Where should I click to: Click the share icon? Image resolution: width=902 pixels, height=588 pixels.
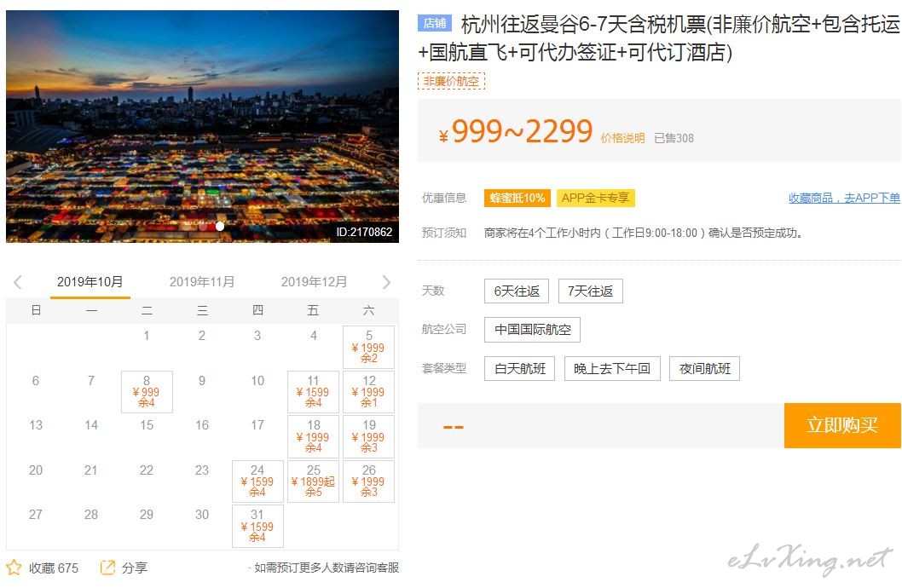click(x=107, y=568)
